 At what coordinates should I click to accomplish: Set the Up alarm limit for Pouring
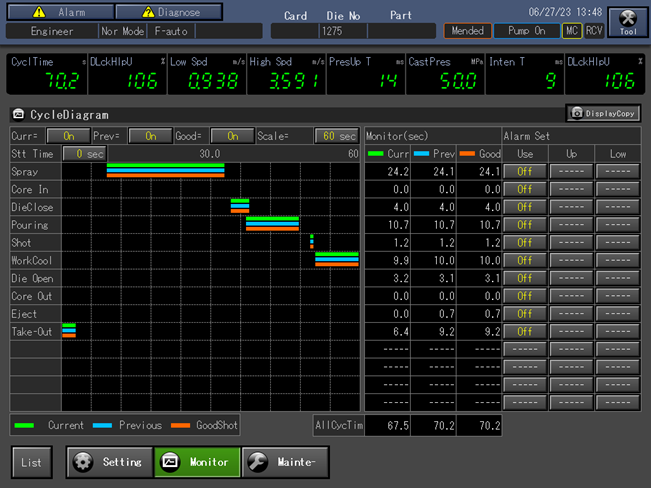pos(570,225)
